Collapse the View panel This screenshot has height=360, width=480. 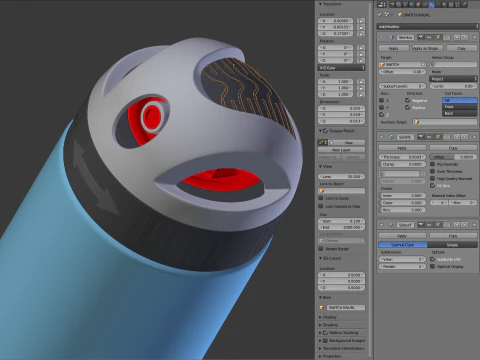coord(321,166)
